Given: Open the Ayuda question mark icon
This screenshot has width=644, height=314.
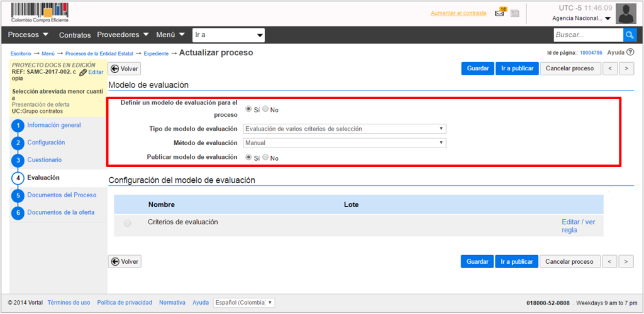Looking at the screenshot, I should coord(630,53).
